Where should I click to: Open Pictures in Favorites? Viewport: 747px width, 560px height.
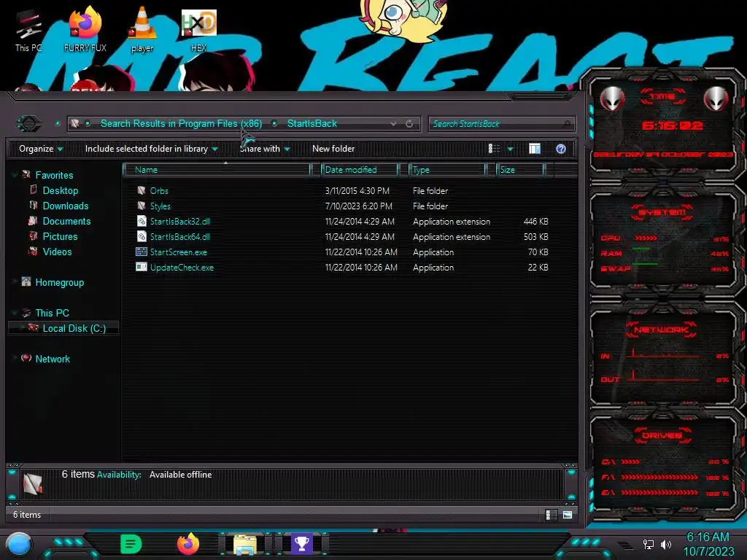60,236
